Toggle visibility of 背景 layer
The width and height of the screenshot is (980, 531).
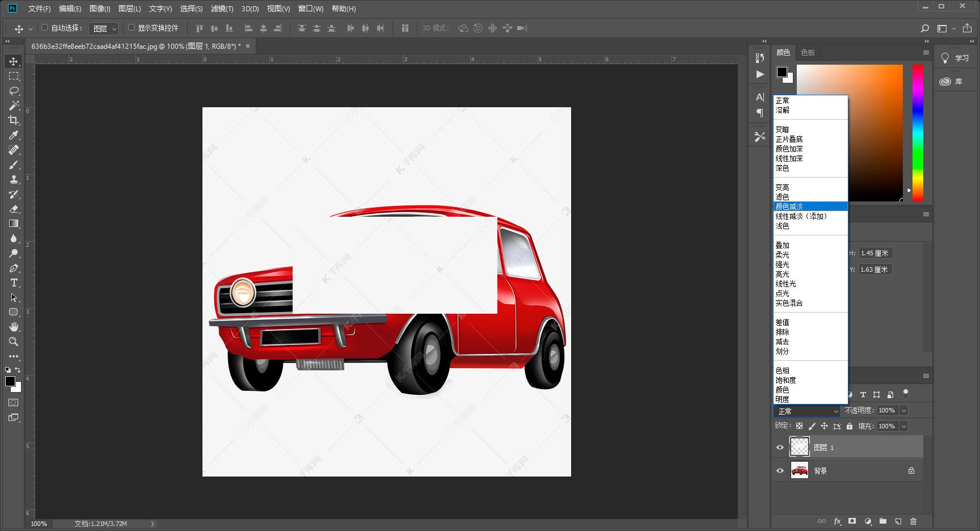click(x=780, y=471)
